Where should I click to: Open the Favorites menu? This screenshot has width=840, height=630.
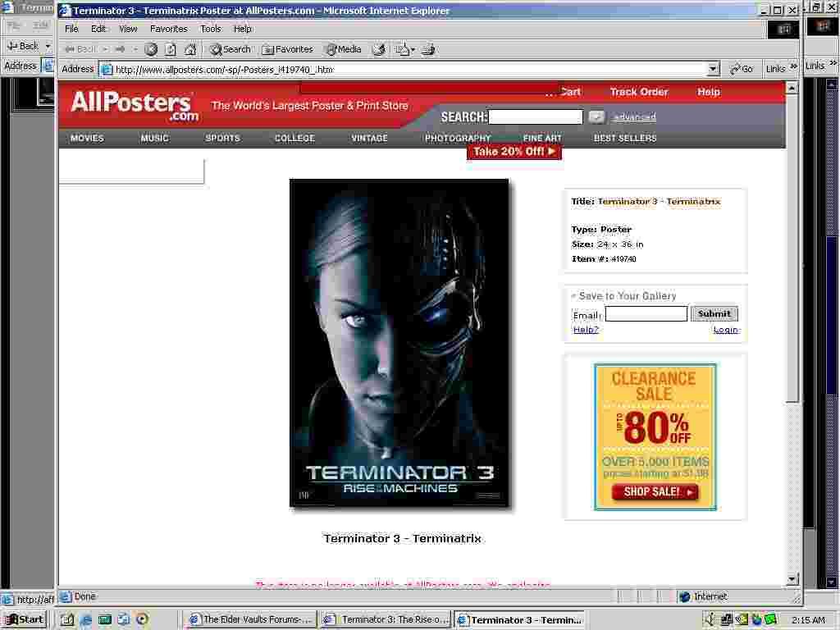point(169,29)
